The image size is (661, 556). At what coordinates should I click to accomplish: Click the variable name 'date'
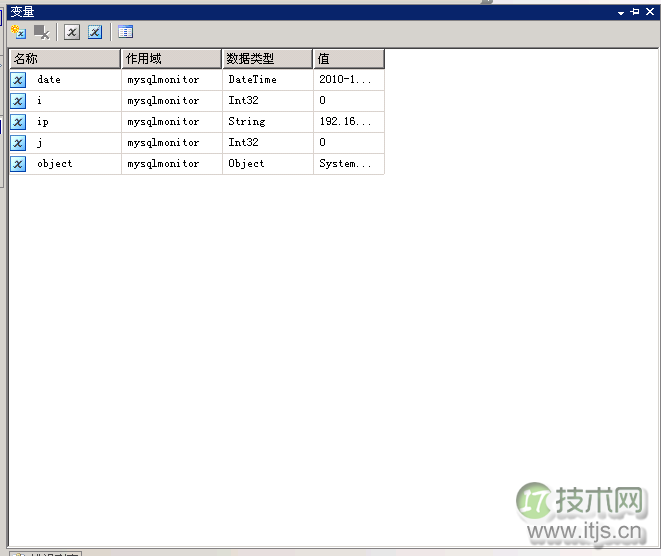tap(49, 80)
